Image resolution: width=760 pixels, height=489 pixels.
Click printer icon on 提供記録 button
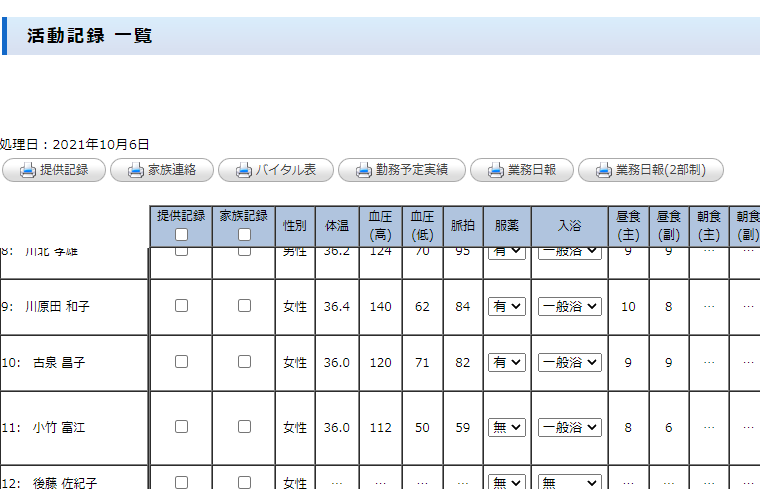[27, 170]
